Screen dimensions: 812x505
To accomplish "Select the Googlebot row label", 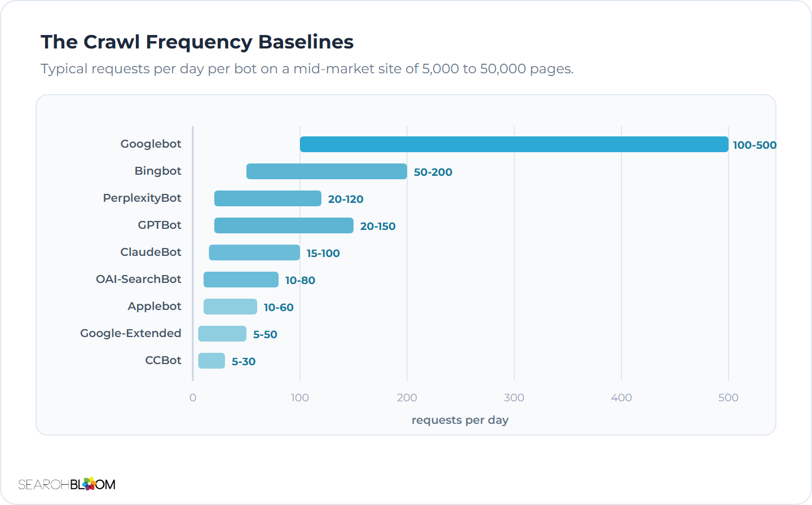I will 151,144.
